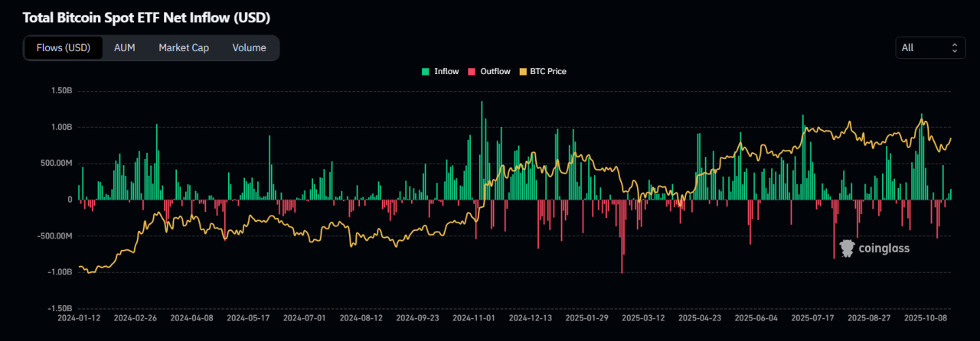Click the 2024-11-01 date axis label
This screenshot has height=341, width=980.
pos(474,317)
